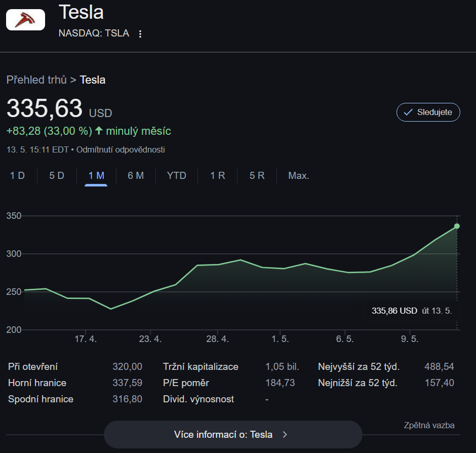Click the 6. 5. date label on chart axis
Image resolution: width=476 pixels, height=453 pixels.
point(345,339)
